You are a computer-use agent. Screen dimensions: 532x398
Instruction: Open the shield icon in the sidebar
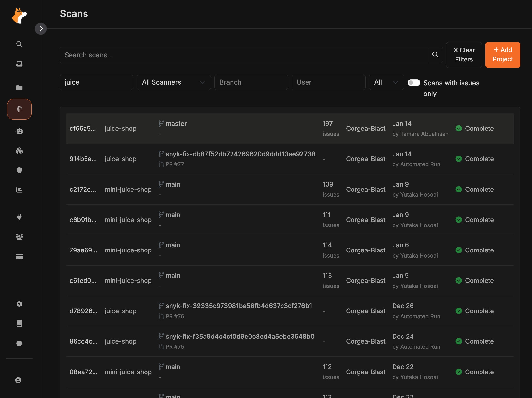(19, 170)
